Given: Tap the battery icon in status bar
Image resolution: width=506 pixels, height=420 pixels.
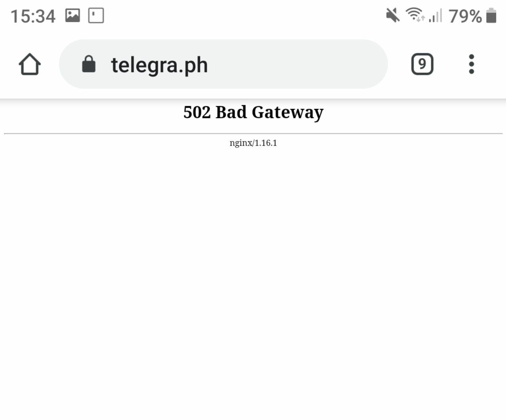Looking at the screenshot, I should [x=491, y=16].
